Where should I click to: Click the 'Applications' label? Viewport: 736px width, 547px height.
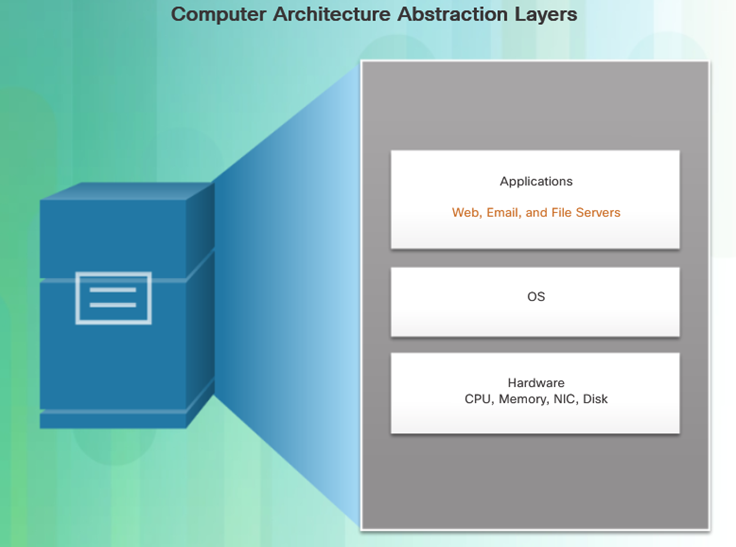pos(536,182)
